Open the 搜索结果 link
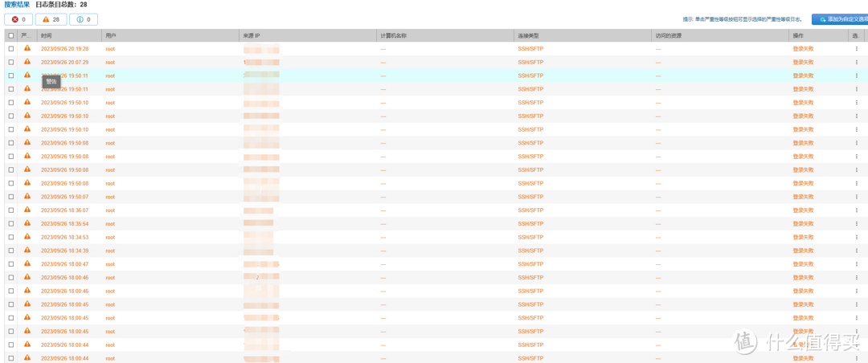Viewport: 868px width, 363px height. click(x=17, y=5)
